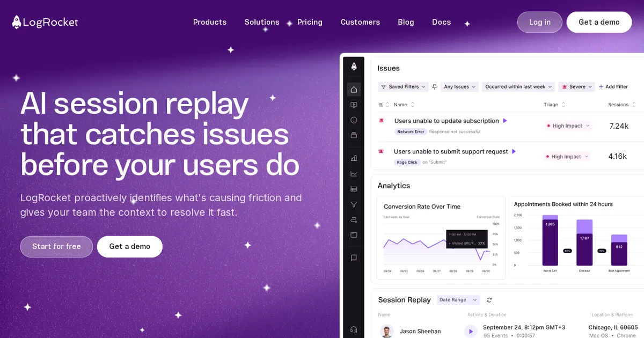Screen dimensions: 644x338
Task: Open 'Users unable to update subscription' issue
Action: click(x=447, y=121)
